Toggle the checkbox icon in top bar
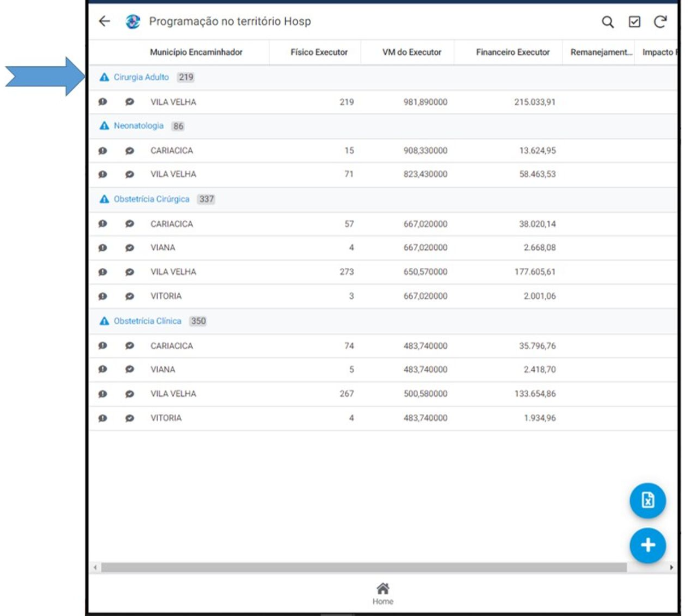 634,22
